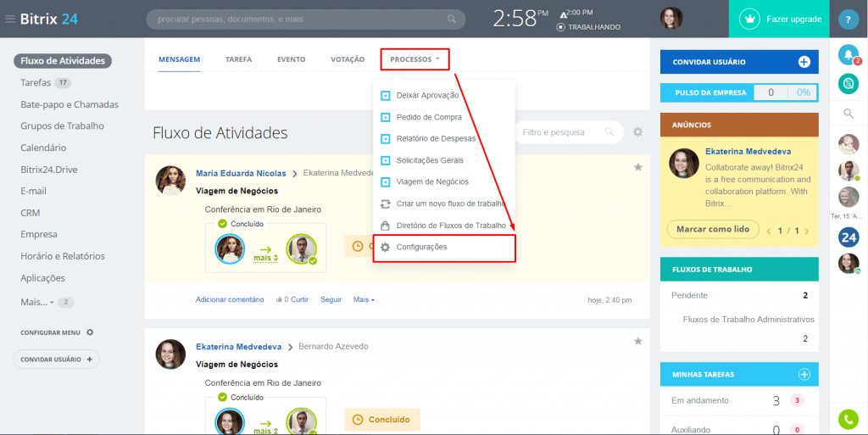The height and width of the screenshot is (435, 868).
Task: Click Trabalhando work status indicator
Action: [x=588, y=27]
